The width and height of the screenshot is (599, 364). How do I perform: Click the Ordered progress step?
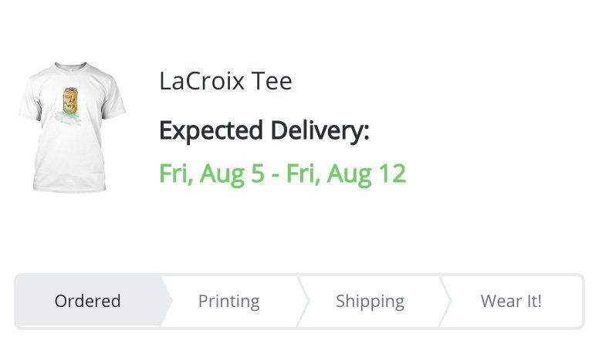pos(87,301)
